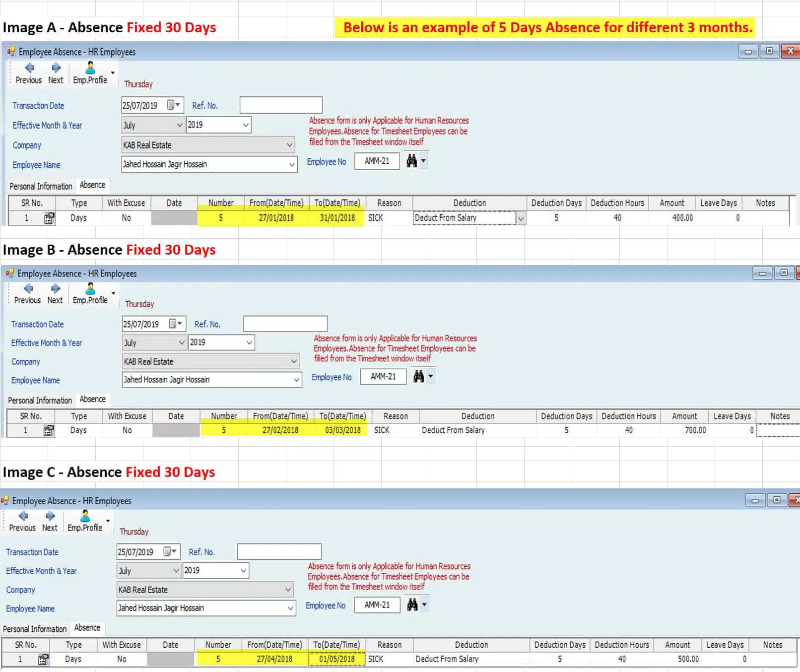The height and width of the screenshot is (672, 800).
Task: Open Emp.Profile in the Image C window
Action: (85, 521)
